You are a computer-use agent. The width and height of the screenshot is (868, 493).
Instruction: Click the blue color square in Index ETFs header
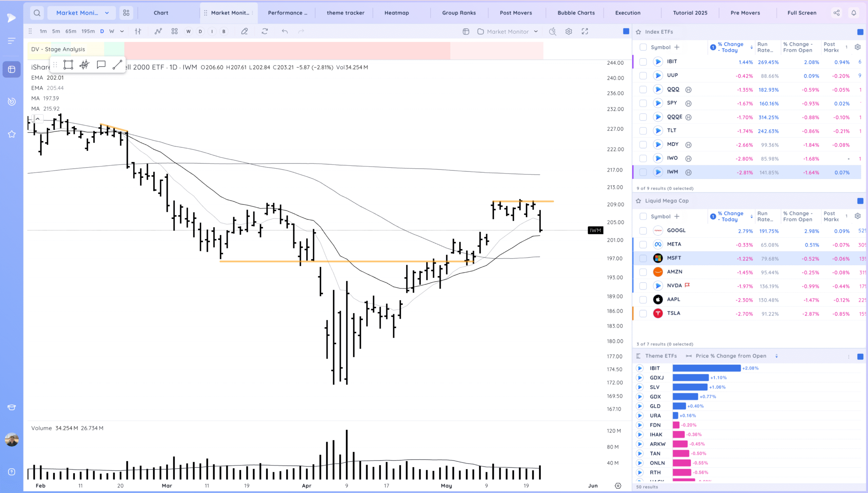pyautogui.click(x=860, y=32)
